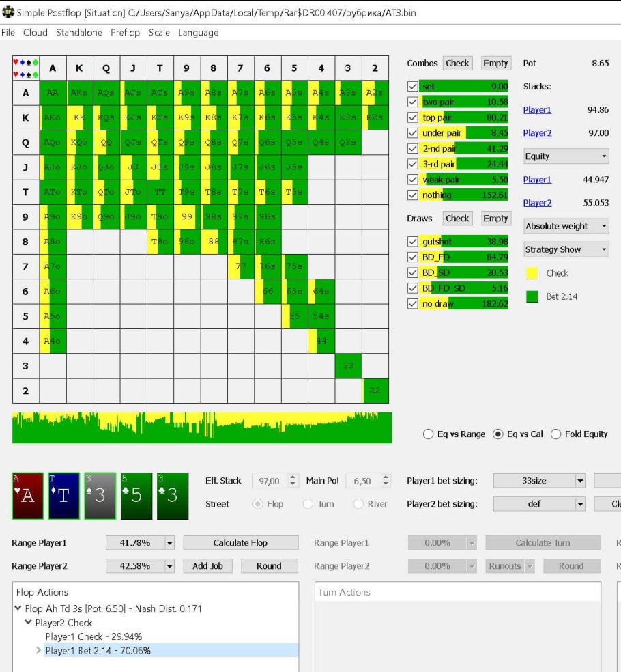Click the suit selector icon in matrix corner
This screenshot has height=672, width=621.
(26, 68)
